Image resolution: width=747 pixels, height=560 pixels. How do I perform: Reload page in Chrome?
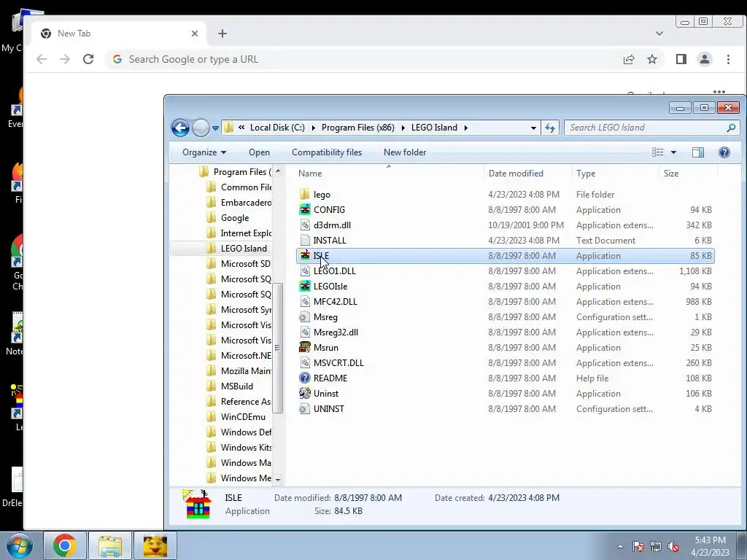tap(88, 59)
